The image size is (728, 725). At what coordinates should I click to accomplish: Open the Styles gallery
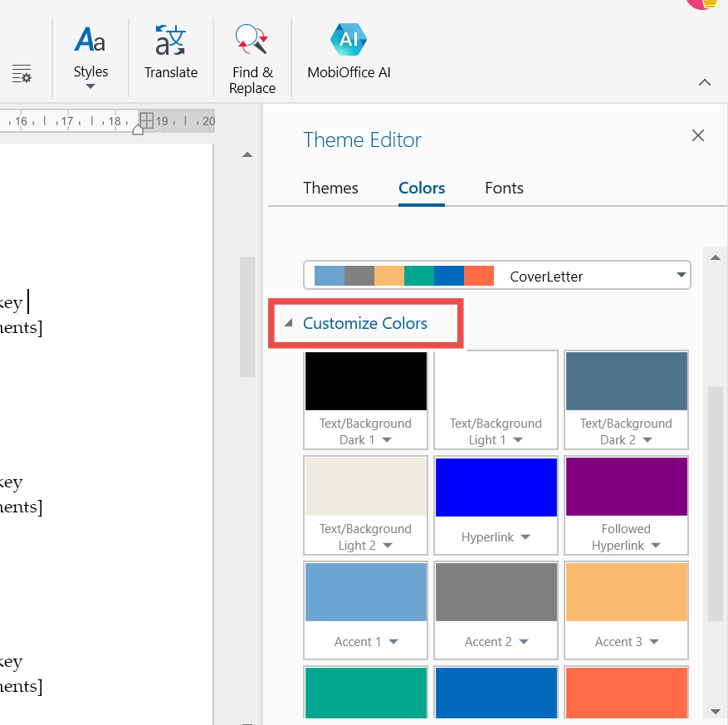(90, 56)
